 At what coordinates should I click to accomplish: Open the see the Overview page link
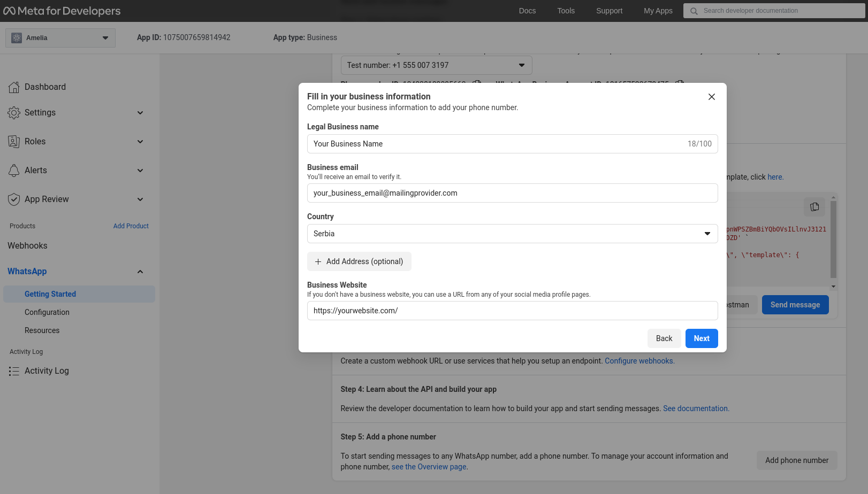[429, 467]
